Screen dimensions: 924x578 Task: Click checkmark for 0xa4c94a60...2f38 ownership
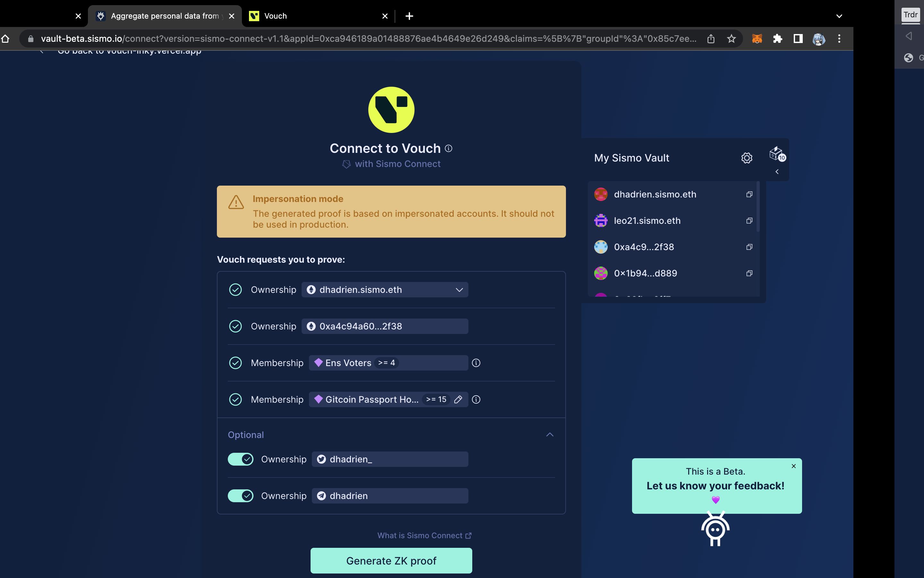coord(235,326)
